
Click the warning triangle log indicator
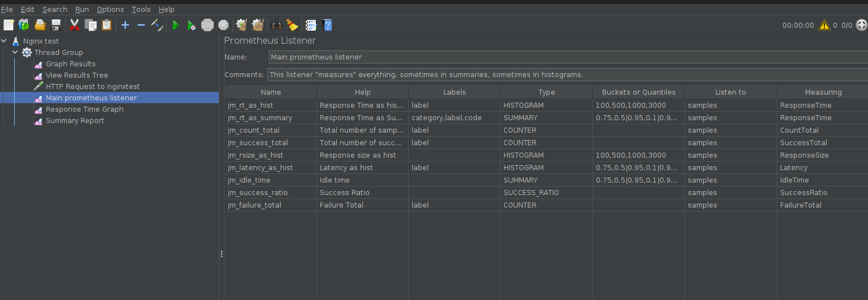click(824, 25)
